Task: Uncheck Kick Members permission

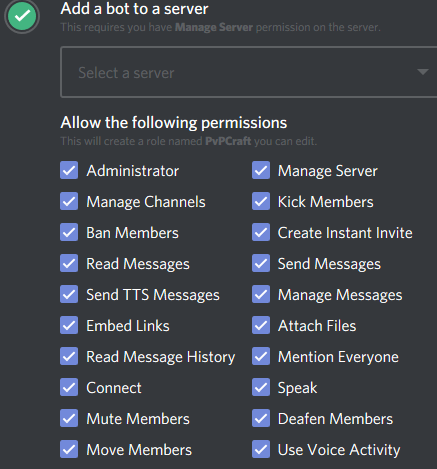Action: (261, 201)
